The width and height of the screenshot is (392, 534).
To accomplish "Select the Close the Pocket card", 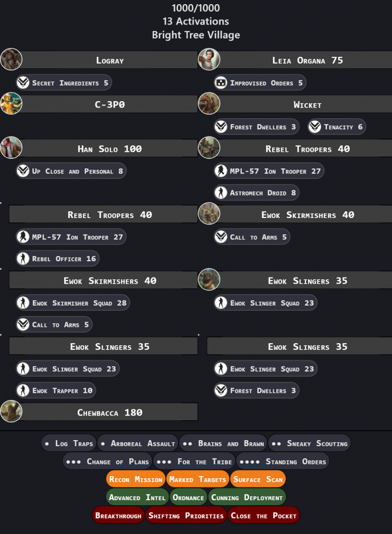I will pos(263,516).
